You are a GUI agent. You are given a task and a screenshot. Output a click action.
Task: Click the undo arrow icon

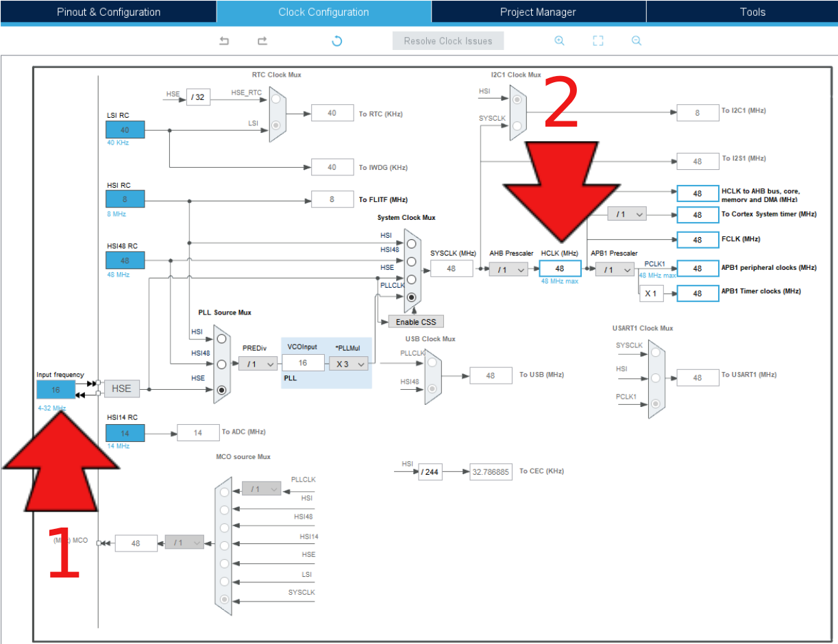(224, 41)
